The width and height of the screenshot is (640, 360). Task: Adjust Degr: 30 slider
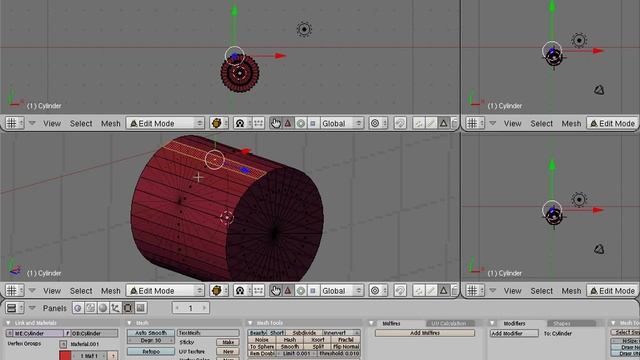[151, 340]
